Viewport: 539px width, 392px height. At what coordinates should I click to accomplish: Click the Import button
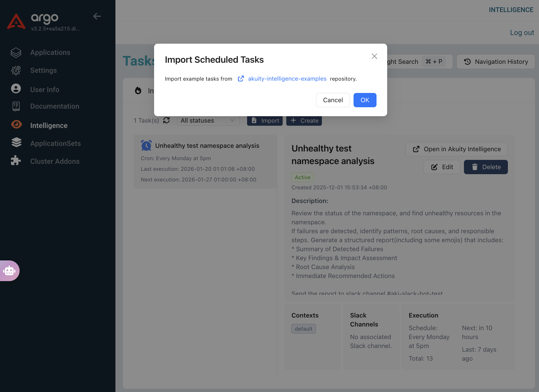click(x=265, y=121)
